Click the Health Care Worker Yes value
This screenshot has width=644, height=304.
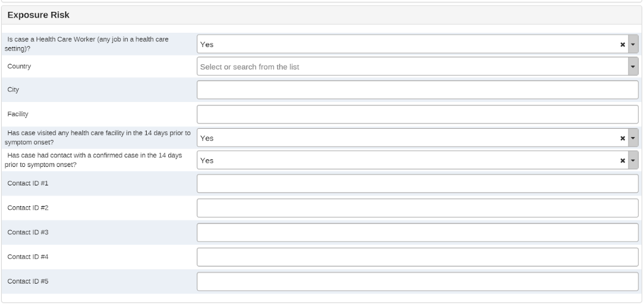click(206, 44)
